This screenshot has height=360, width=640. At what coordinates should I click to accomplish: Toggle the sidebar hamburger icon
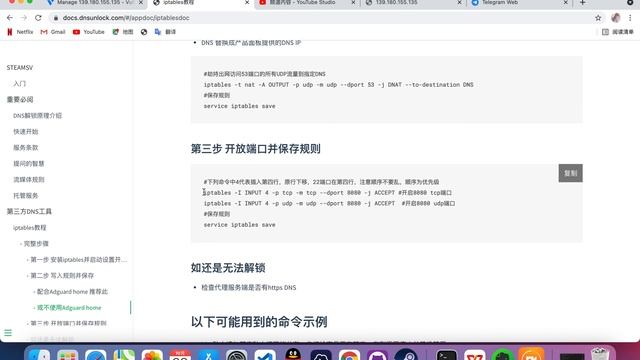(8, 333)
